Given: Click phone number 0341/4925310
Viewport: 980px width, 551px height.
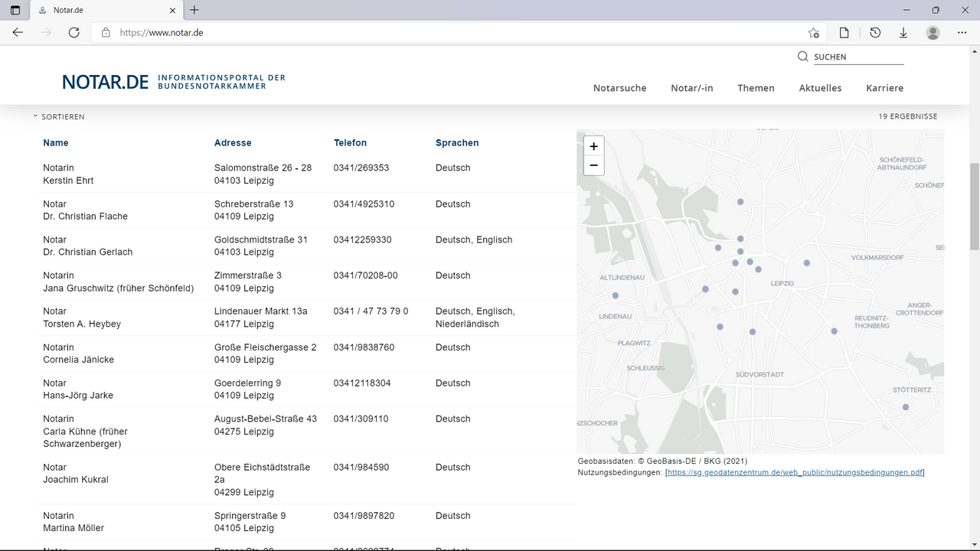Looking at the screenshot, I should (364, 204).
